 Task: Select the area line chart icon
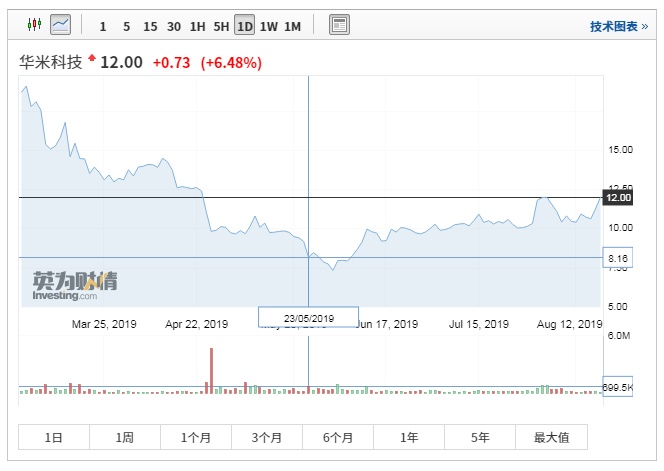coord(60,24)
